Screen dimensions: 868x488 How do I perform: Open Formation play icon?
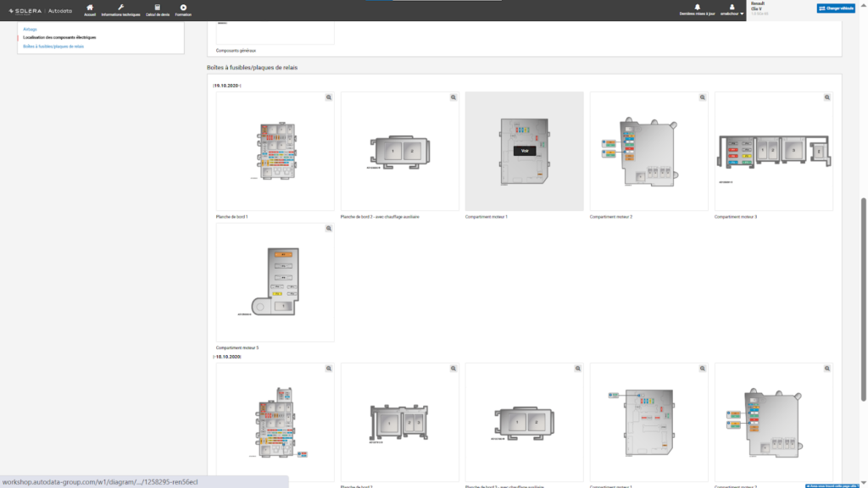point(183,10)
